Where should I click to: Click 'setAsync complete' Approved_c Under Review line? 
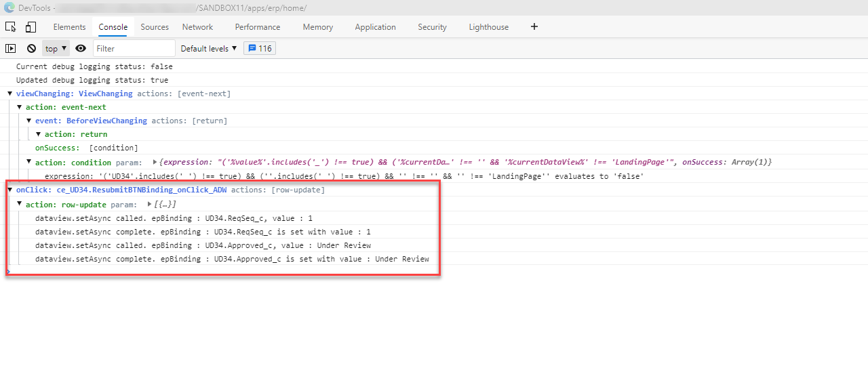[232, 259]
